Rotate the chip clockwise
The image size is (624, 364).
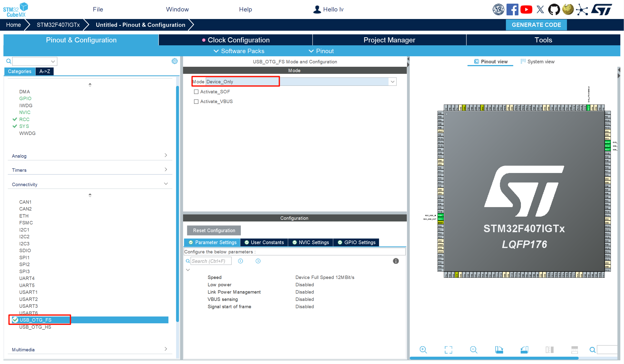(499, 350)
